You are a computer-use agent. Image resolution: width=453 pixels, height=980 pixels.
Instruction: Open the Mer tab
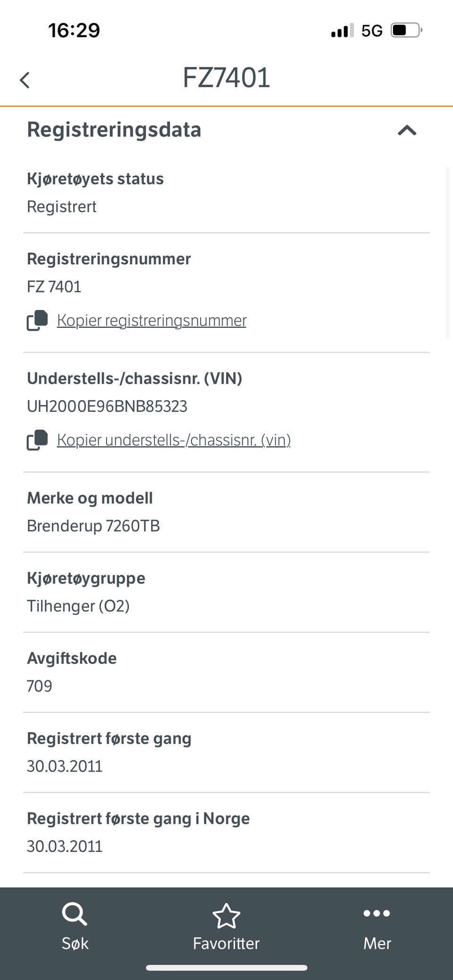pyautogui.click(x=377, y=927)
